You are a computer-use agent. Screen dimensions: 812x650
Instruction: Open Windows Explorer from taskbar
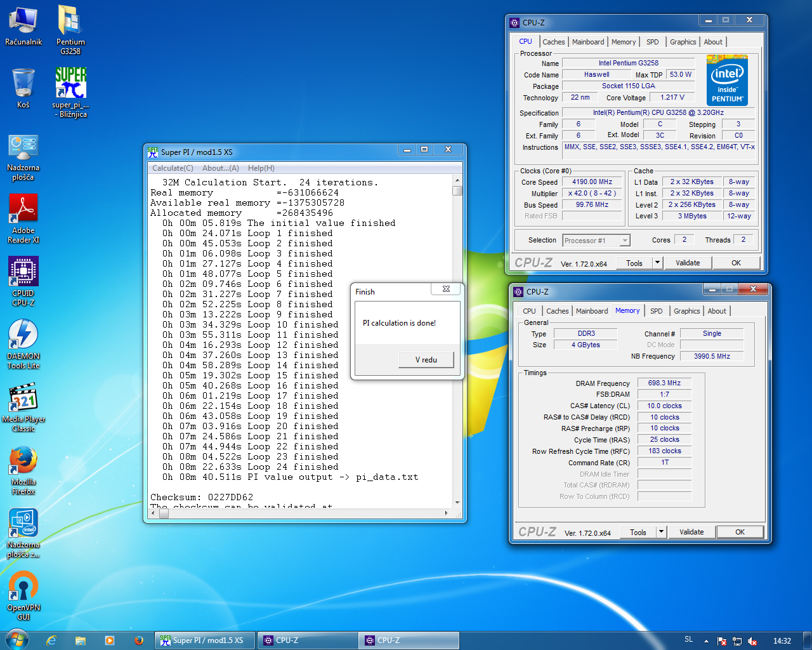(x=81, y=640)
